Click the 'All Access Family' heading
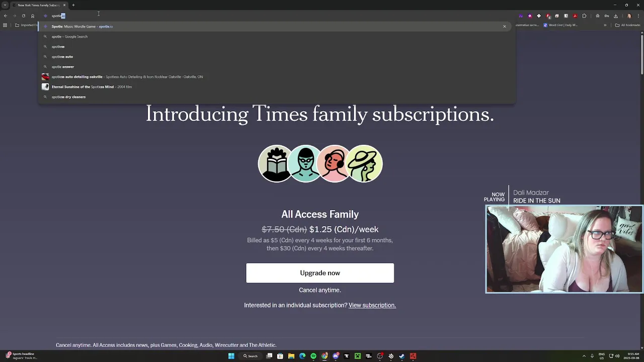 point(320,214)
